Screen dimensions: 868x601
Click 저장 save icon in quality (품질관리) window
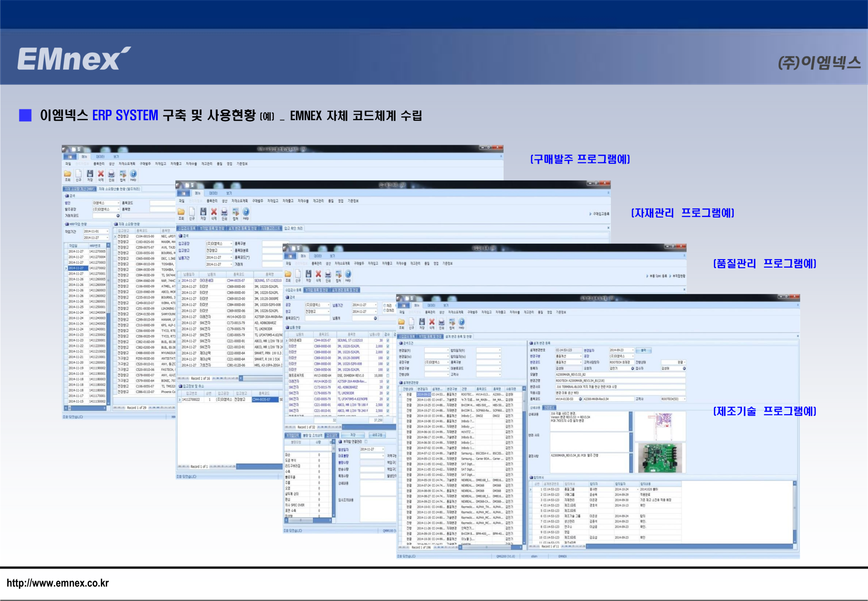pos(308,274)
